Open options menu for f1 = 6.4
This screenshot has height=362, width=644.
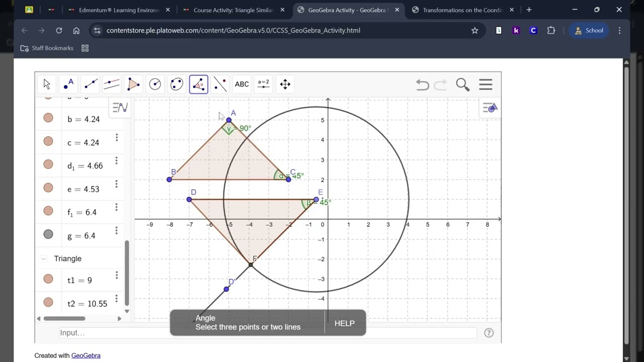click(x=116, y=207)
